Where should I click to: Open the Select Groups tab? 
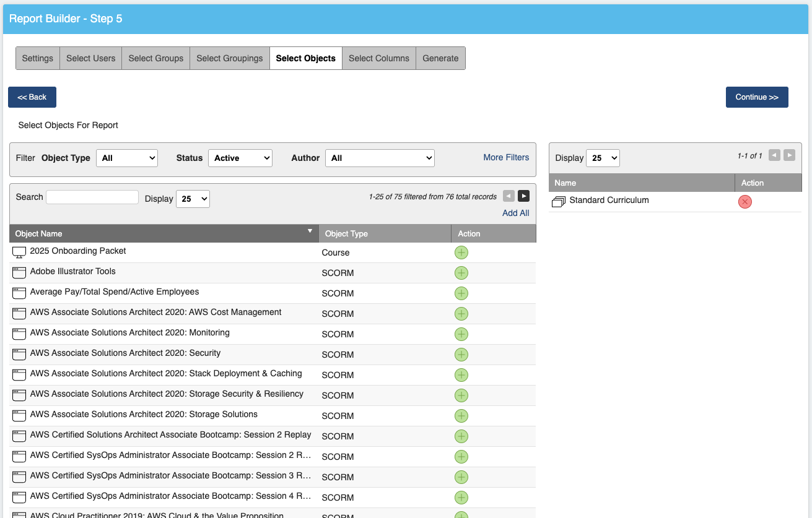pyautogui.click(x=156, y=58)
